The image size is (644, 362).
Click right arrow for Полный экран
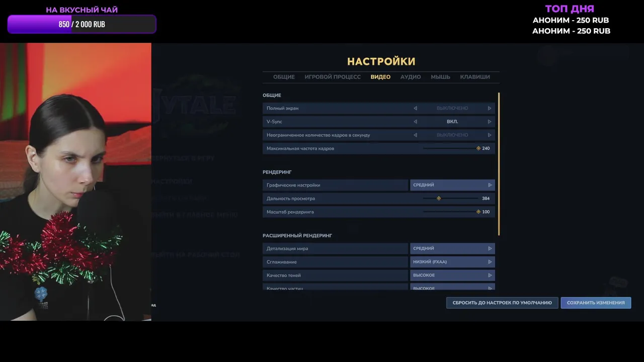click(490, 108)
